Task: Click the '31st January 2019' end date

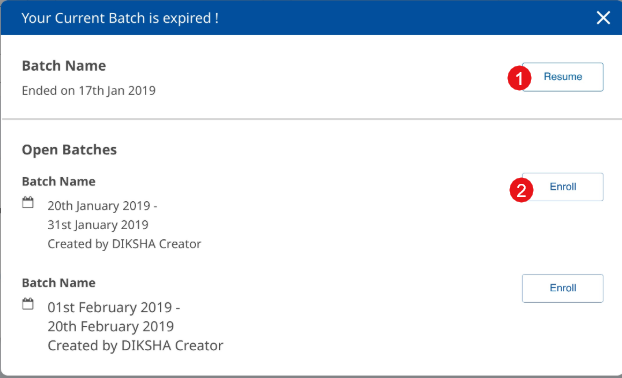Action: pos(98,225)
